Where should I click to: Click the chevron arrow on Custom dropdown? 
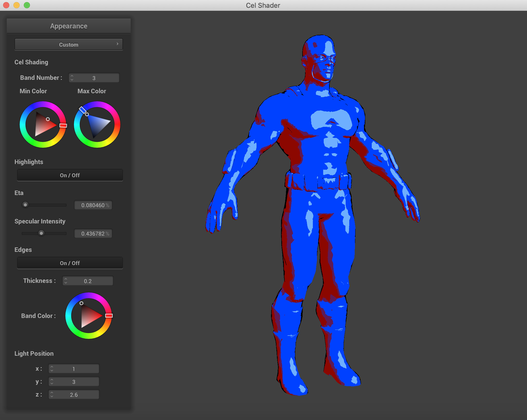117,44
